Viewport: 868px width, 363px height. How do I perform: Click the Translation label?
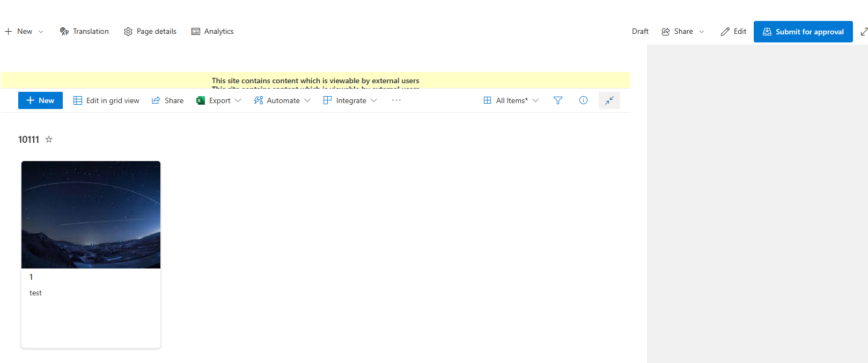coord(91,32)
